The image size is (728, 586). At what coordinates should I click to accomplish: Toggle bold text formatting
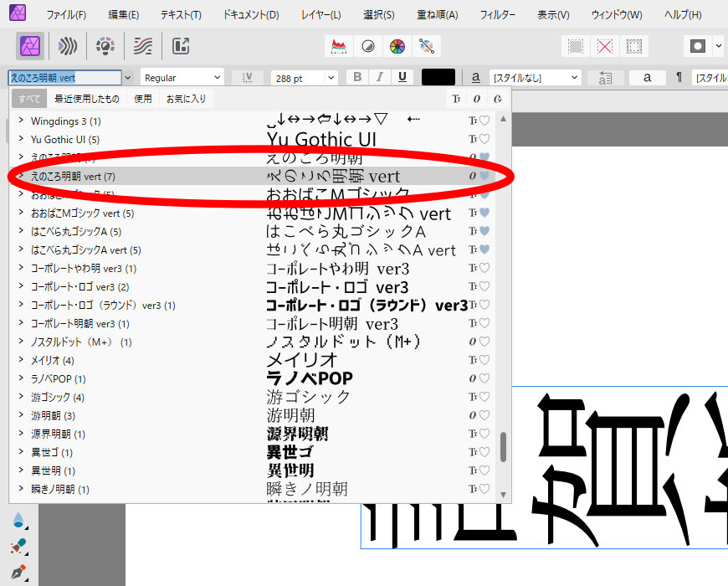[357, 77]
